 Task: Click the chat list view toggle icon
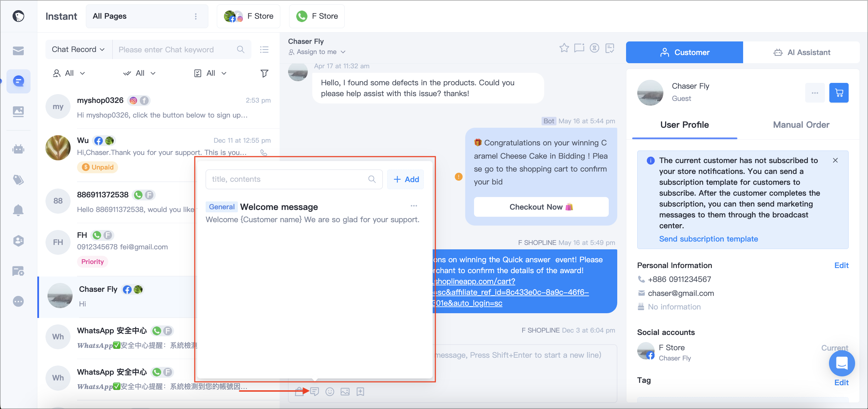[264, 50]
